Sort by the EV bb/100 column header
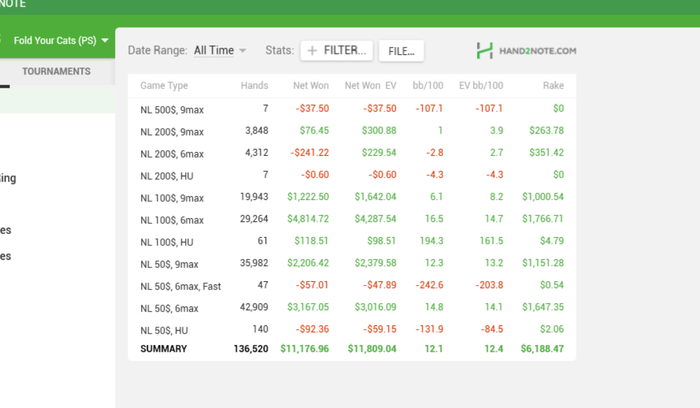Screen dimensions: 700x408 coord(480,86)
